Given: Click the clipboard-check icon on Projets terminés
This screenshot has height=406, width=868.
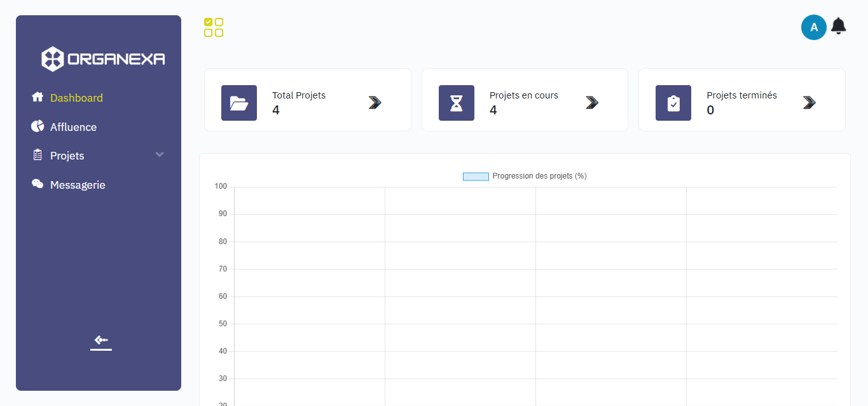Looking at the screenshot, I should click(673, 102).
